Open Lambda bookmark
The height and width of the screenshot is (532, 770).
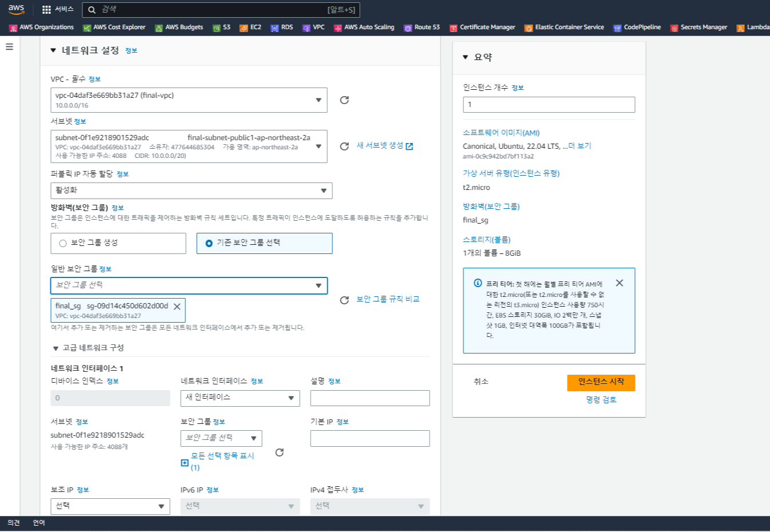click(753, 27)
